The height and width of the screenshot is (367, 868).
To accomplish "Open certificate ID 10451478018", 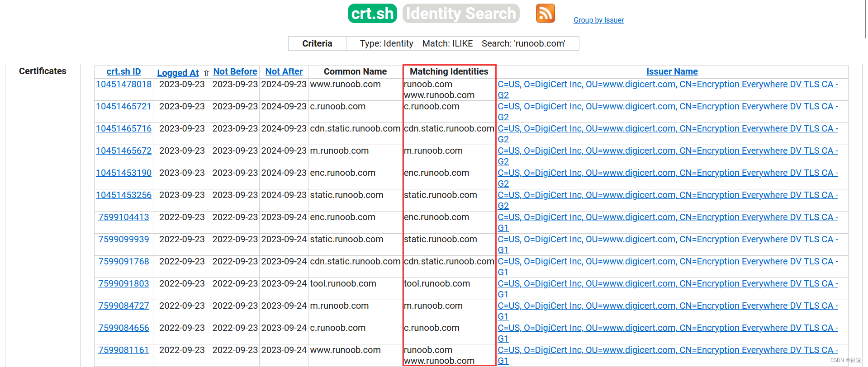I will 123,84.
